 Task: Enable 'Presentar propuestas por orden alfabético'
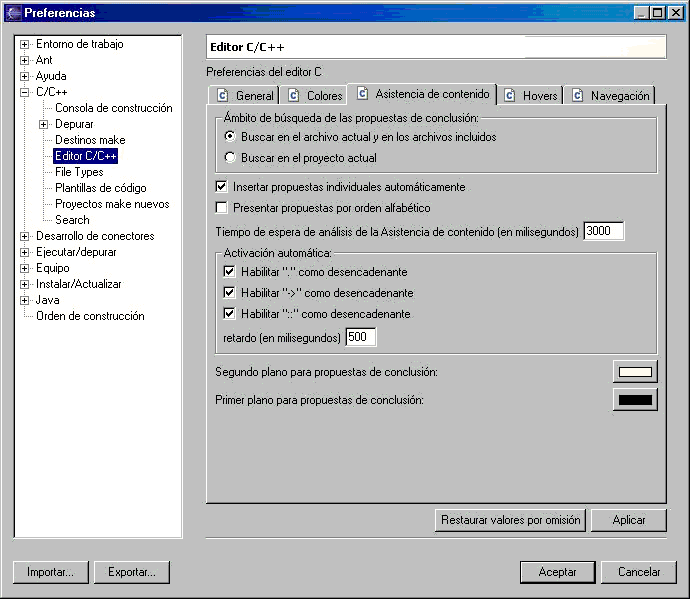coord(222,208)
